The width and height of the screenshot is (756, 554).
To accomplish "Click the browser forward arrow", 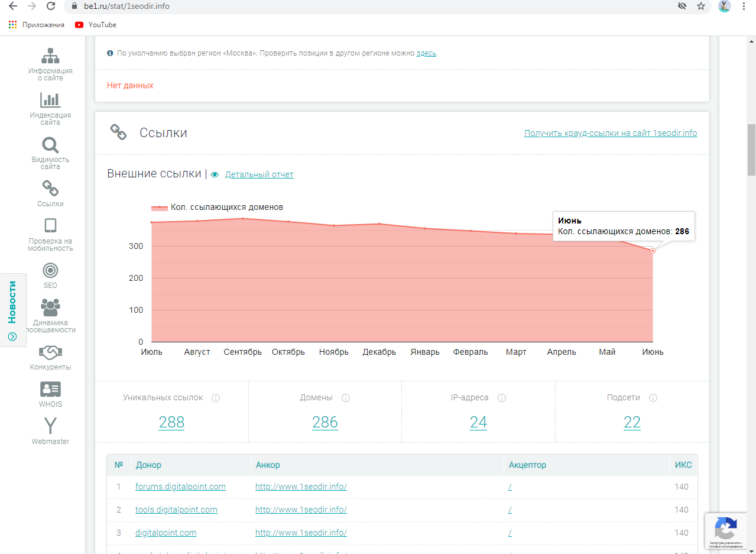I will pyautogui.click(x=32, y=6).
